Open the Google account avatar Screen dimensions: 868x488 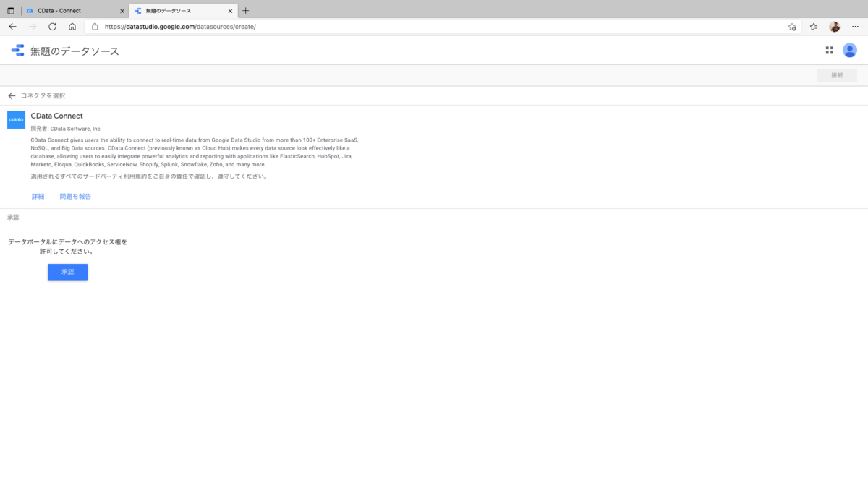point(850,51)
